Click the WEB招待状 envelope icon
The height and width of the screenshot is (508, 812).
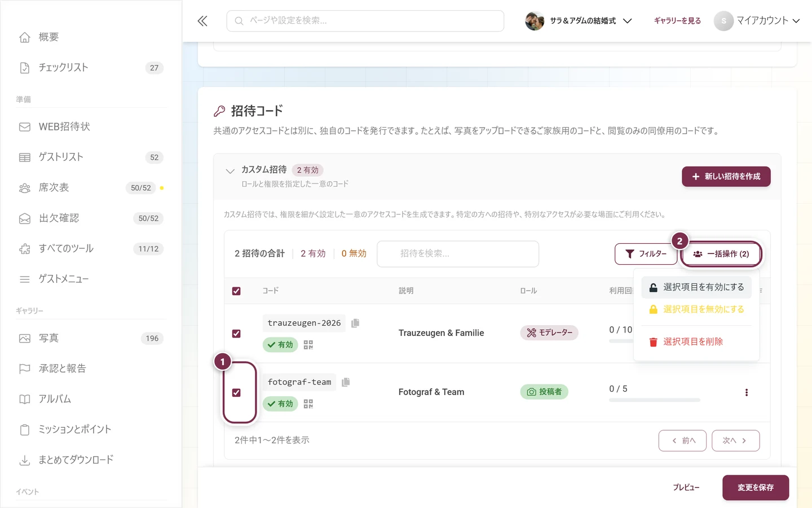tap(25, 127)
